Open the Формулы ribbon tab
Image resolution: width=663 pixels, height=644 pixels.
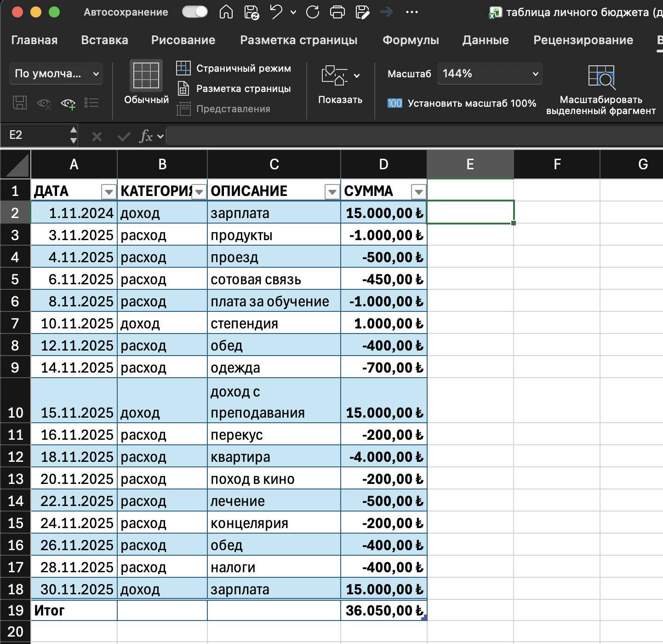pos(411,40)
